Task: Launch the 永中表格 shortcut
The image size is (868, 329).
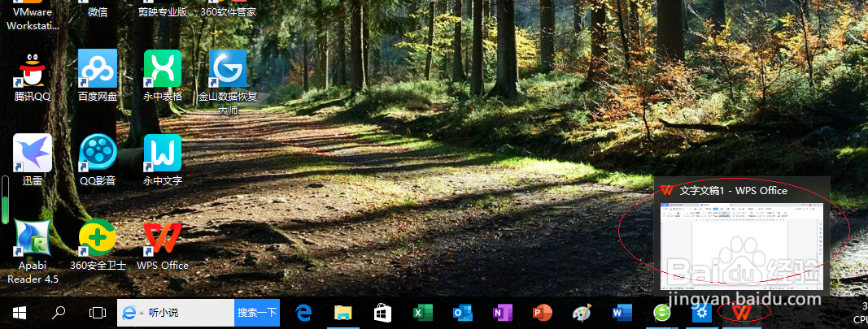Action: click(x=163, y=76)
